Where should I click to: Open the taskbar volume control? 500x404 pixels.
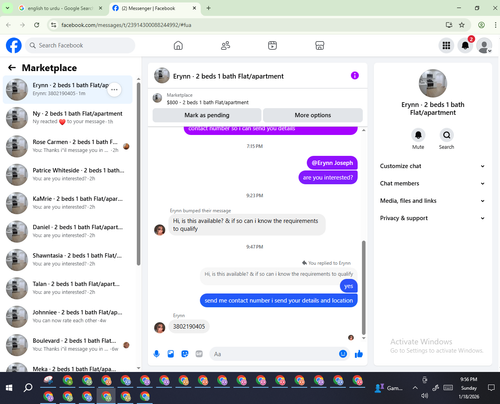tap(424, 396)
